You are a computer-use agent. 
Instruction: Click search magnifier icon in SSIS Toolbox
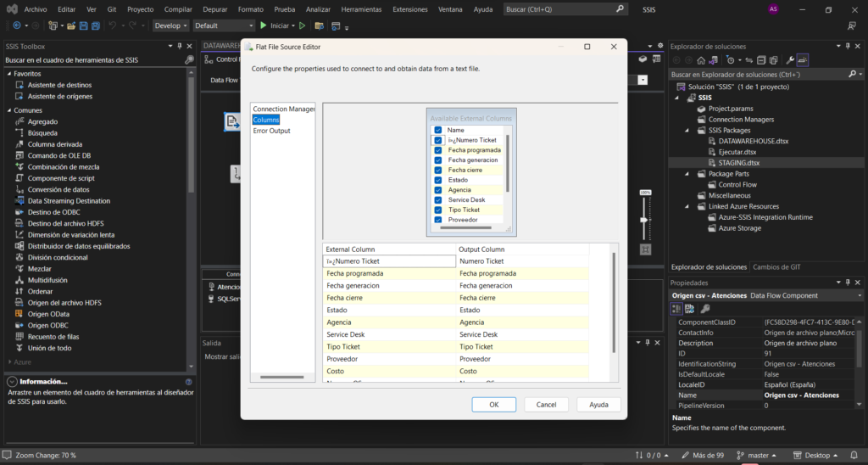point(189,60)
